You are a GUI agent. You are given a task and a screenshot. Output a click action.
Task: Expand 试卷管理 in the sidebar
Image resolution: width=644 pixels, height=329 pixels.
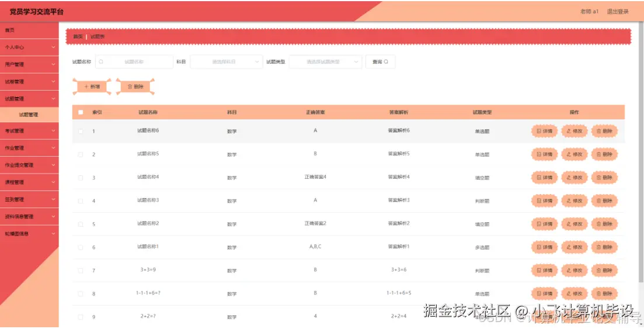(29, 82)
